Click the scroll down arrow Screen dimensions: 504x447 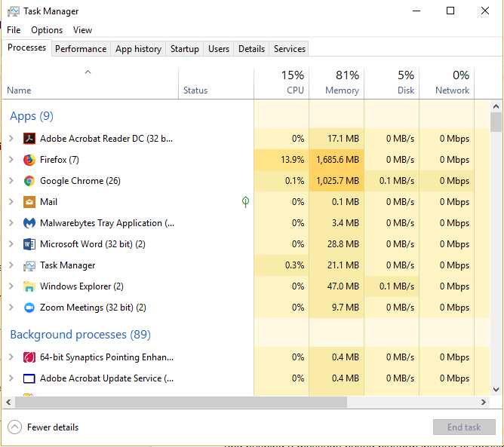pyautogui.click(x=496, y=390)
